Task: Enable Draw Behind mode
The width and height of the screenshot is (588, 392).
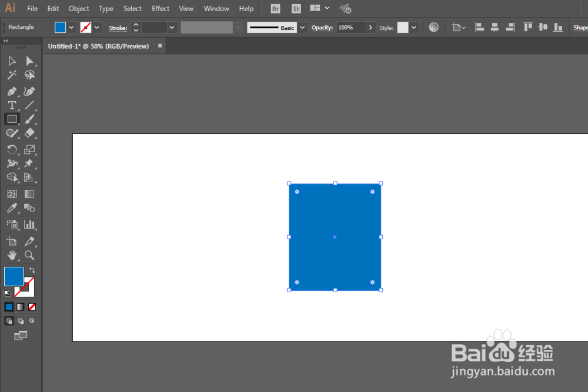Action: coord(21,321)
